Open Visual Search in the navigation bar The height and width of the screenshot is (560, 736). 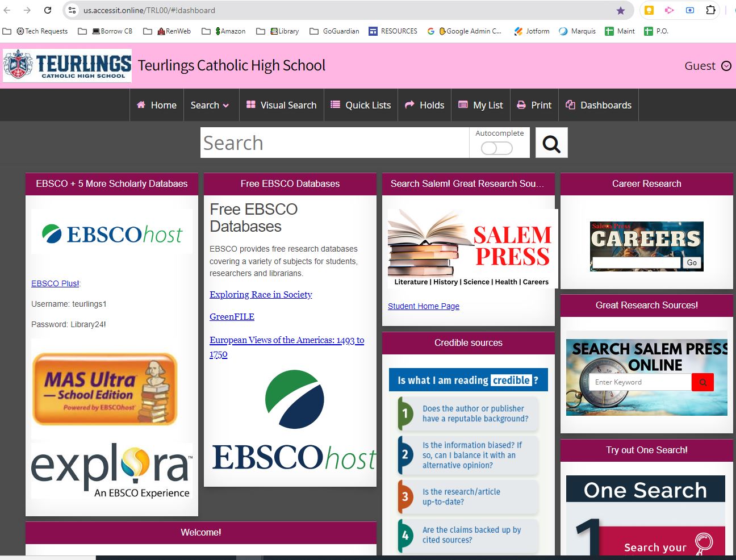click(282, 105)
